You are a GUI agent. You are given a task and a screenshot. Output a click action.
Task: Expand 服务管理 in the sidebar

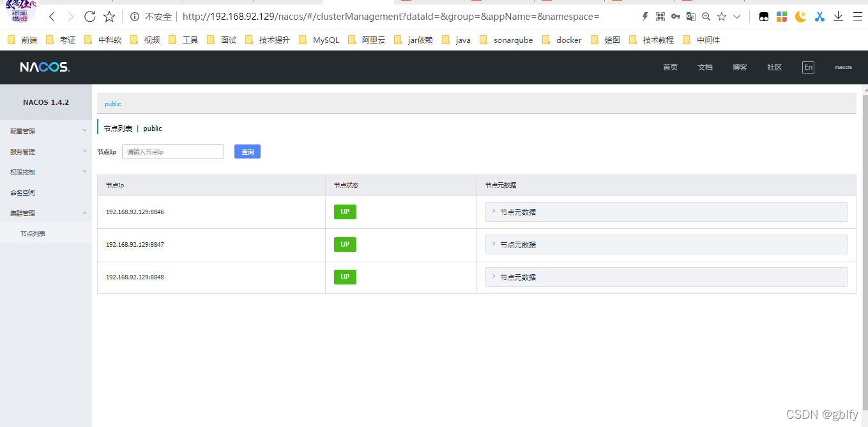tap(46, 151)
